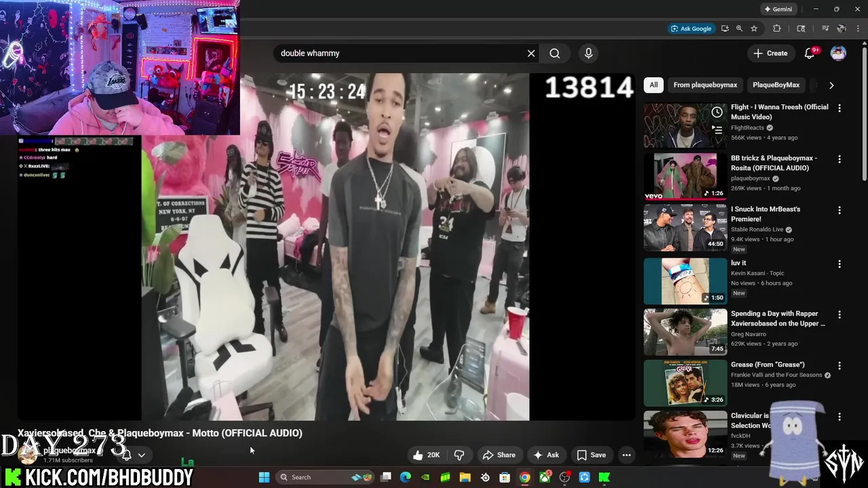
Task: Dislike the Motto video
Action: coord(459,455)
